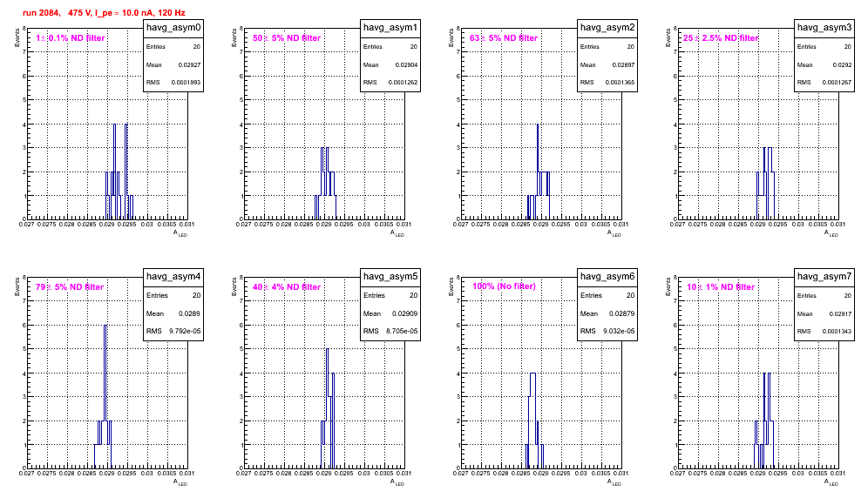The height and width of the screenshot is (498, 868).
Task: Click RMS value 0.0001262 in havg_asym1
Action: pyautogui.click(x=403, y=83)
